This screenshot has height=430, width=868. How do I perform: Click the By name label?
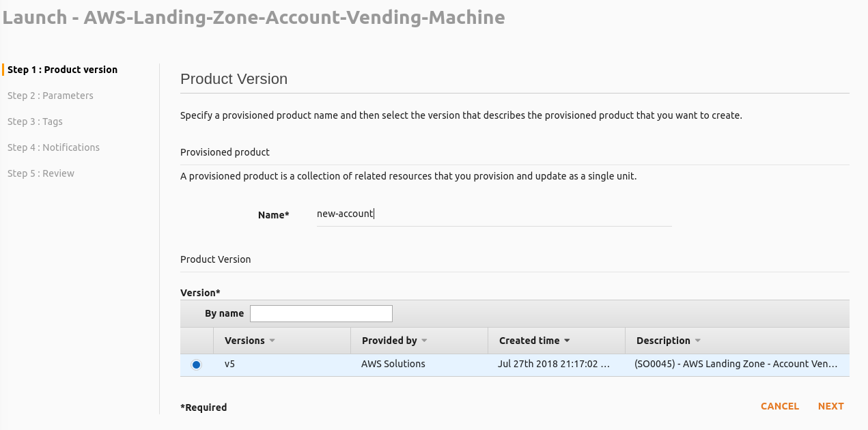tap(224, 313)
